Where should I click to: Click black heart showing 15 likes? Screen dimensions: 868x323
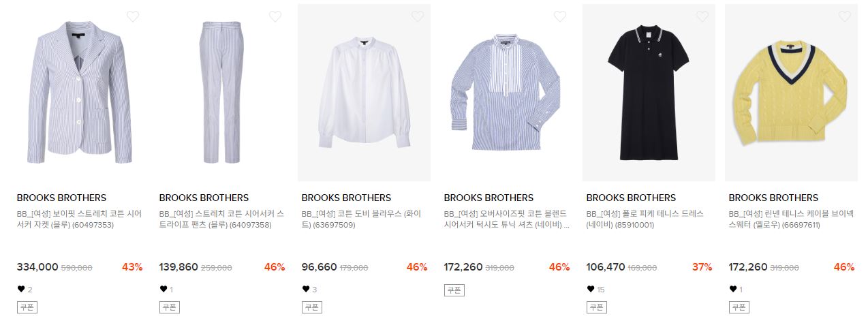point(590,289)
